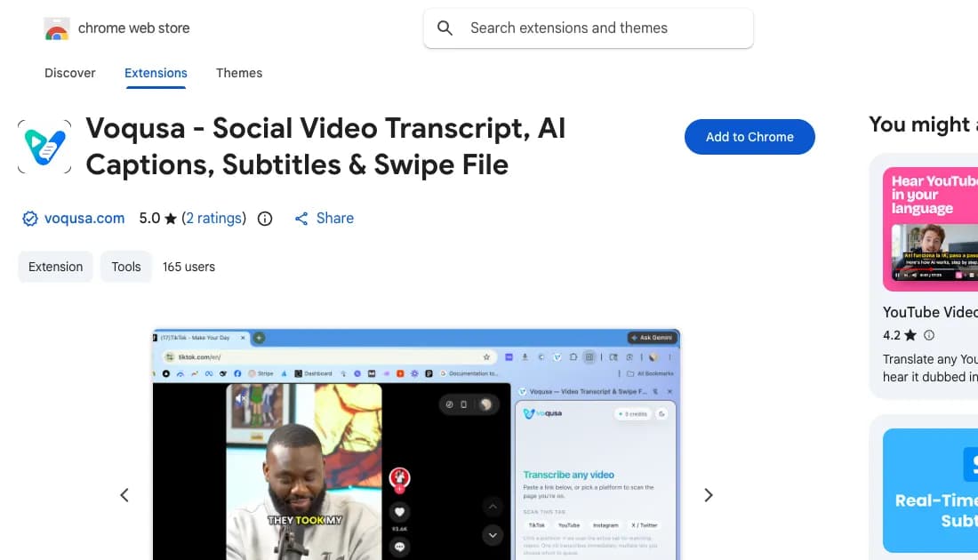Select the Tools category chip
978x560 pixels.
[x=126, y=267]
